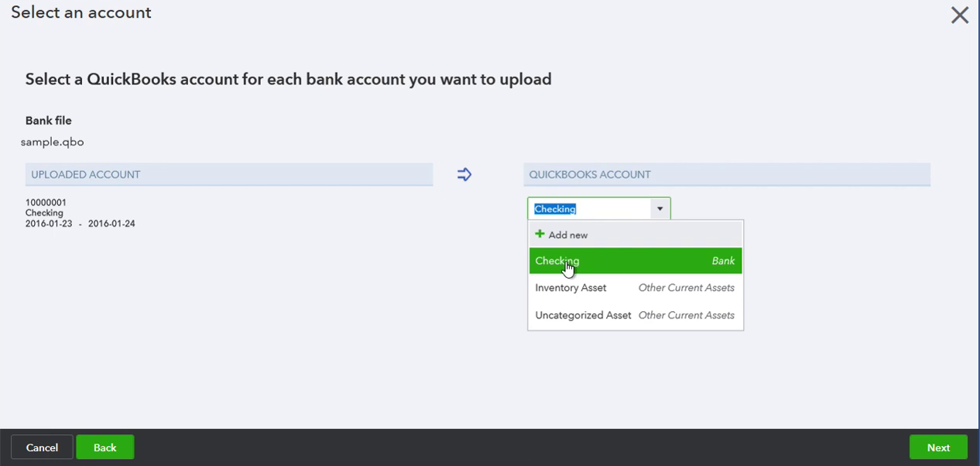This screenshot has height=466, width=980.
Task: Click uploaded account number 10000001
Action: (x=46, y=203)
